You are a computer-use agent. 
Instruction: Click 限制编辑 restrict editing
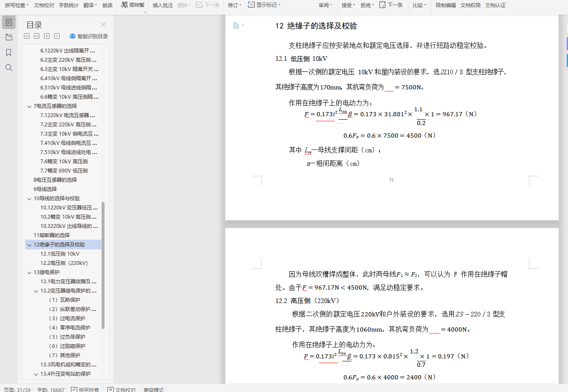445,5
